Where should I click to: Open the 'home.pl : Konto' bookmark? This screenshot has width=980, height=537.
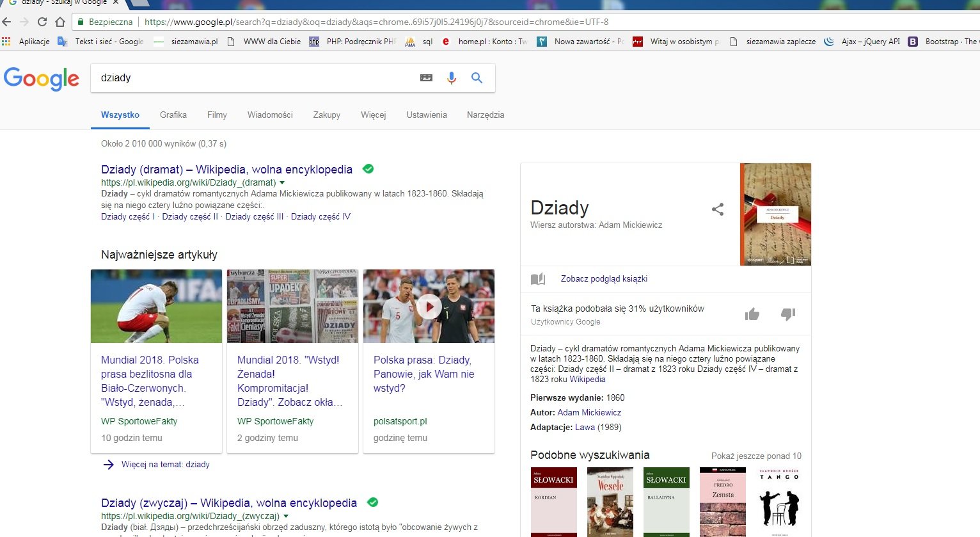485,42
